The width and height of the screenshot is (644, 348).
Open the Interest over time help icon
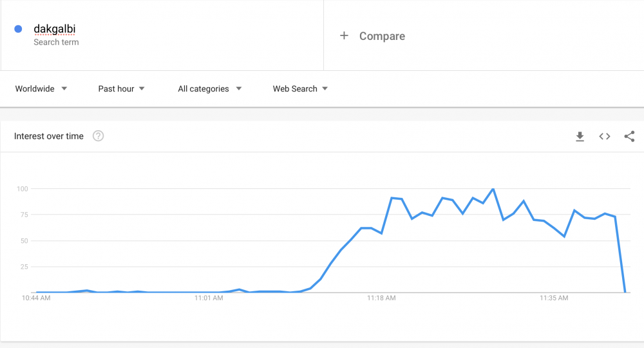coord(98,136)
